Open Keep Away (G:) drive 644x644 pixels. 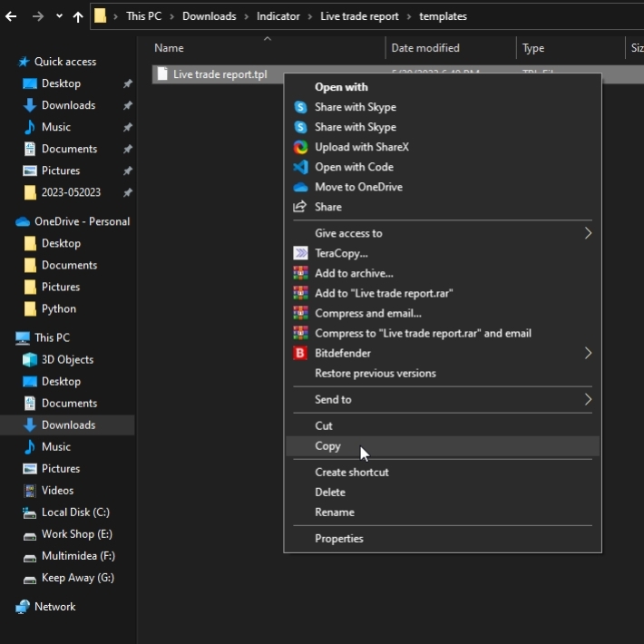78,578
